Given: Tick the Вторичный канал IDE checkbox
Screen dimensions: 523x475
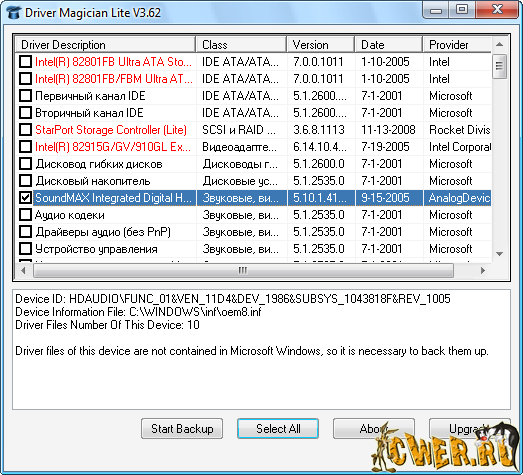Looking at the screenshot, I should tap(25, 113).
